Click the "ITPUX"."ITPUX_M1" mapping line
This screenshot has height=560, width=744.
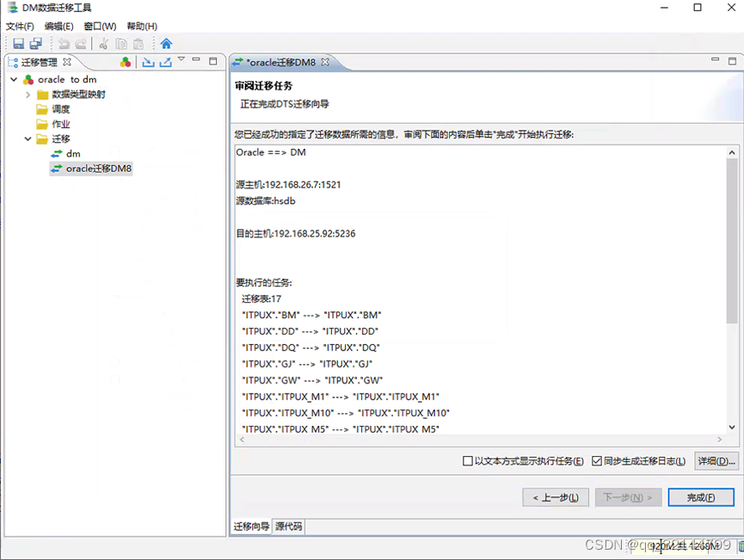coord(341,397)
